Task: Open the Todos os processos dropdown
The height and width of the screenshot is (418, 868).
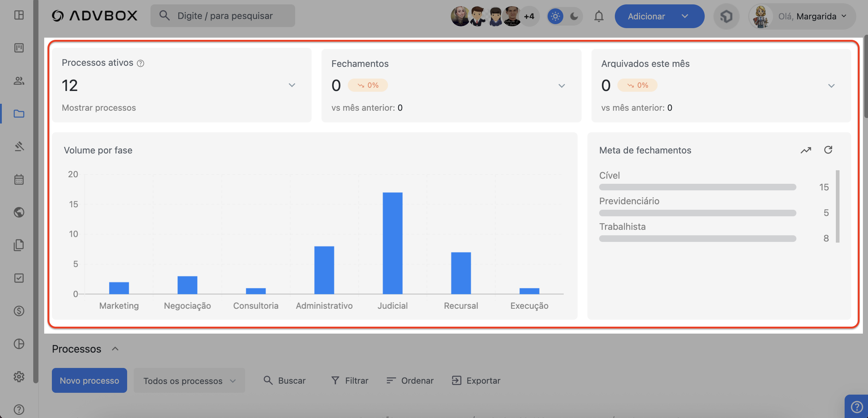Action: 189,381
